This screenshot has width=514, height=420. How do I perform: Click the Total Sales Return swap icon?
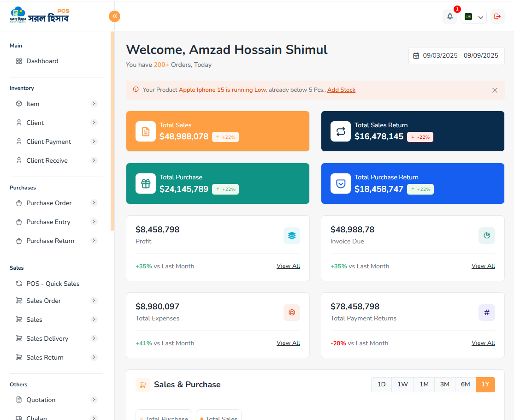tap(340, 131)
